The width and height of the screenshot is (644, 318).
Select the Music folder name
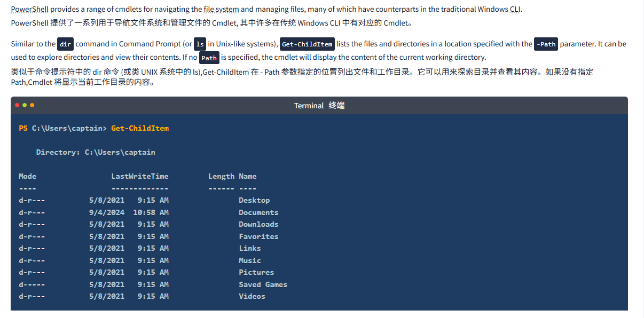pyautogui.click(x=250, y=260)
